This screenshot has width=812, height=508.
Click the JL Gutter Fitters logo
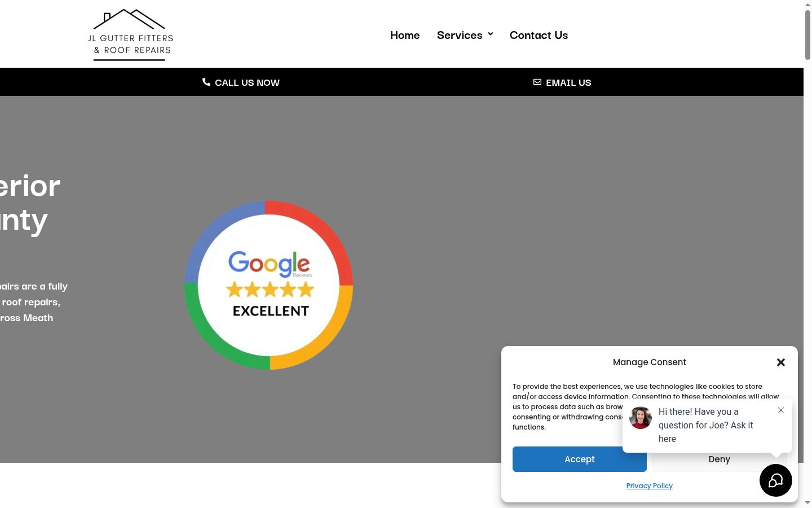130,34
